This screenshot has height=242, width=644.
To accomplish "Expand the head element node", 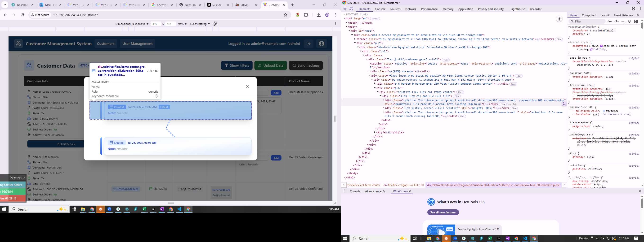I will coord(346,23).
